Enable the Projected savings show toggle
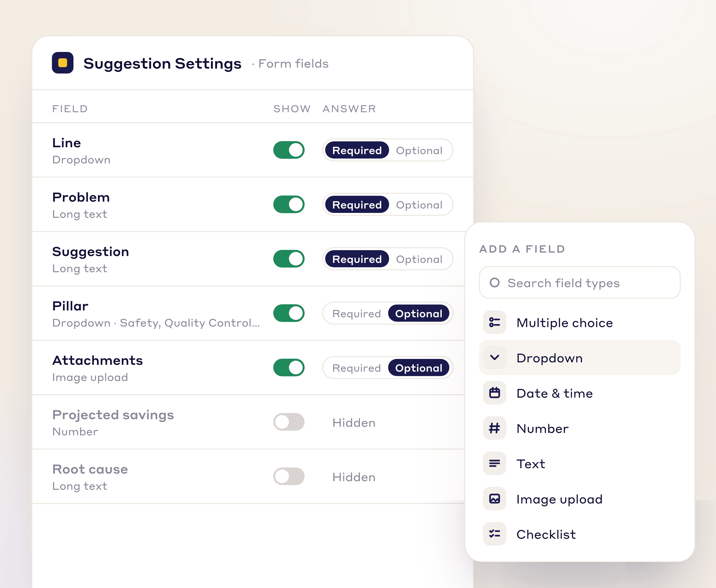This screenshot has width=716, height=588. (289, 422)
